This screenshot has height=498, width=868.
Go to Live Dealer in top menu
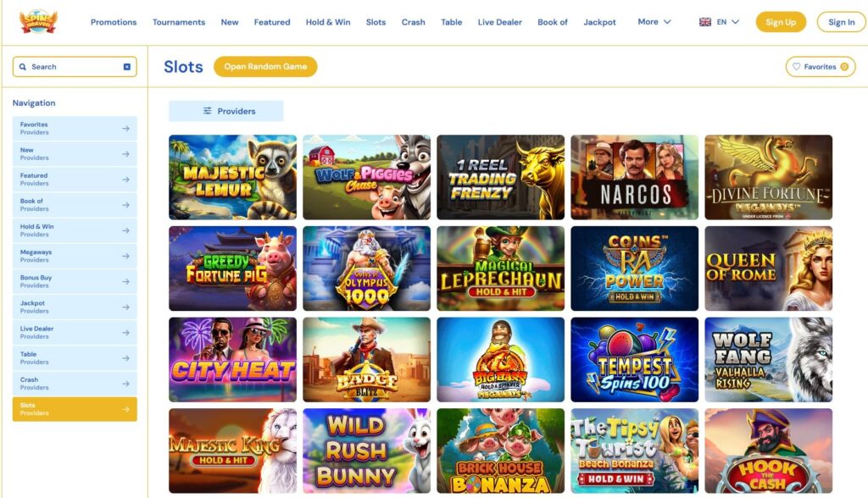[x=499, y=22]
